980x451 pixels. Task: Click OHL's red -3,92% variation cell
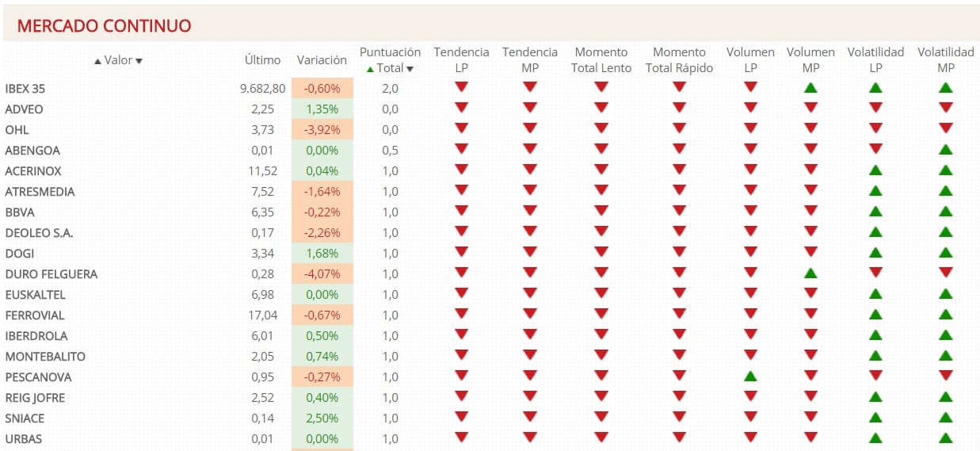[322, 130]
